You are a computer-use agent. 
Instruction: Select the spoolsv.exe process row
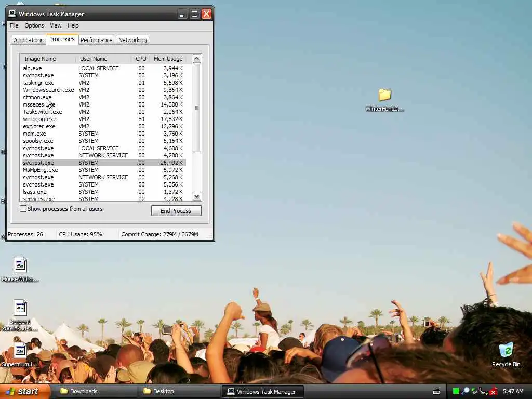[x=103, y=141]
